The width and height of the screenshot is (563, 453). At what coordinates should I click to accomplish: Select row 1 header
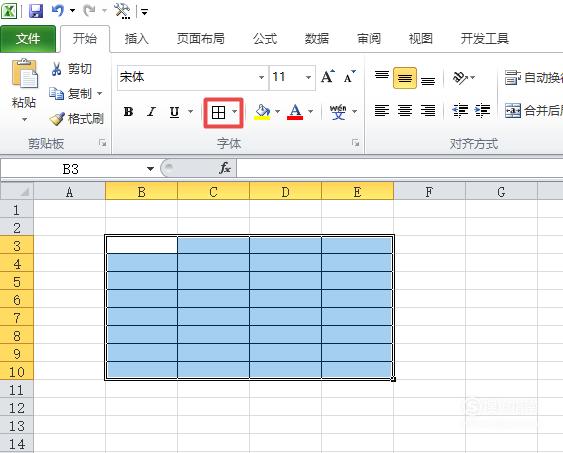(17, 210)
